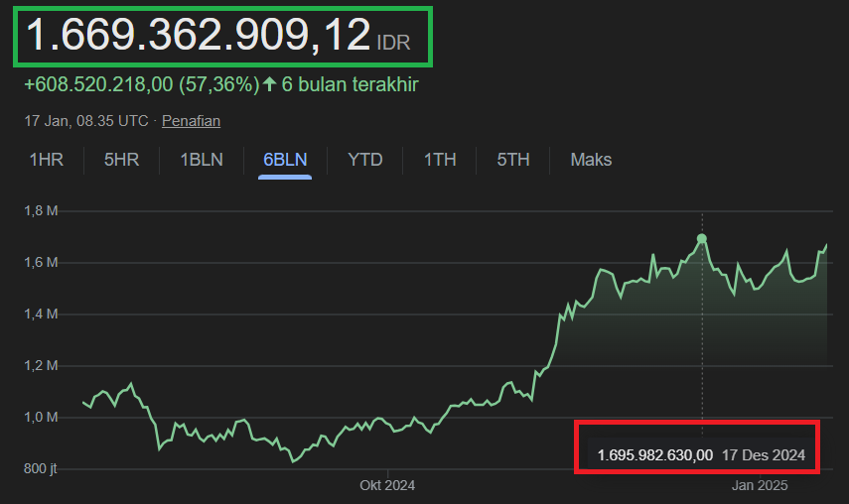Click the 1,6 M axis label
849x504 pixels.
click(41, 263)
